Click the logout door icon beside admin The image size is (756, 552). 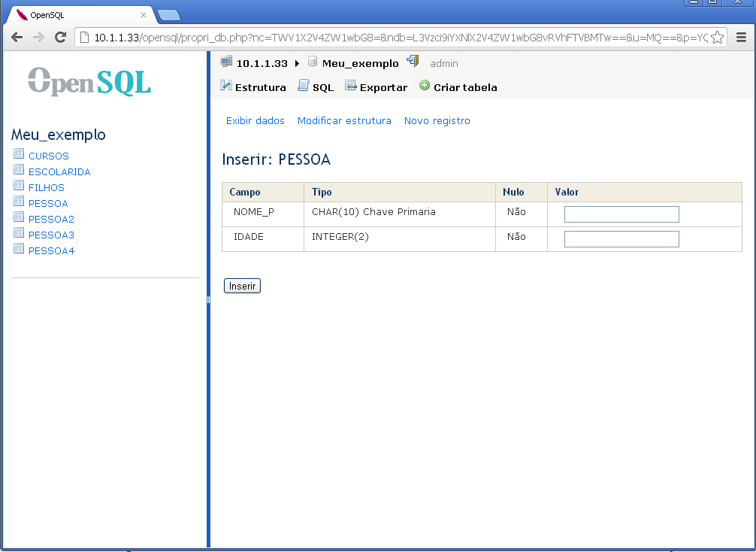pyautogui.click(x=413, y=61)
